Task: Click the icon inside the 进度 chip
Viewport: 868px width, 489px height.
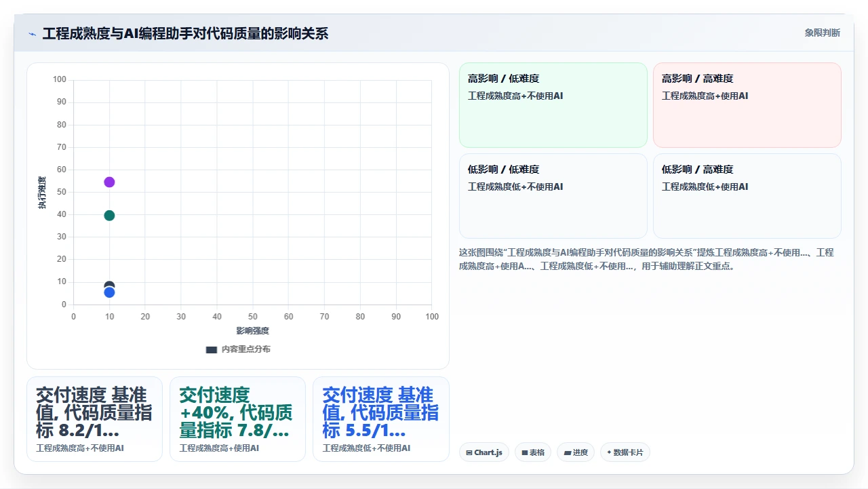Action: [x=567, y=452]
